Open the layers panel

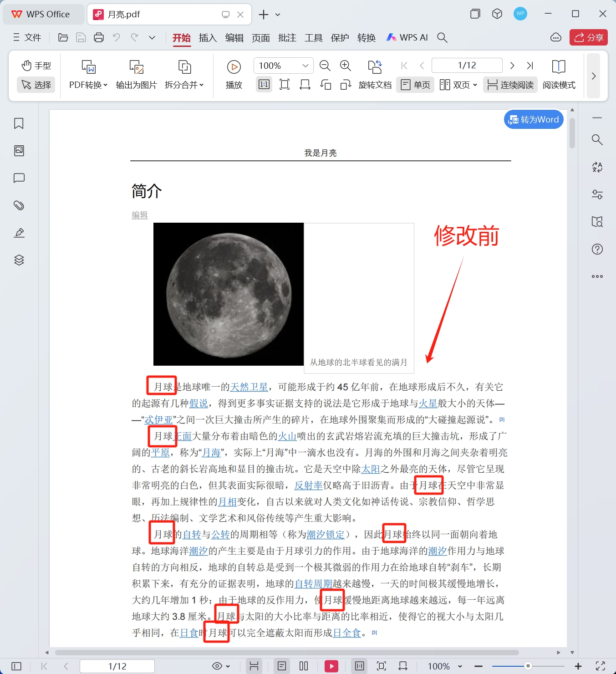19,260
